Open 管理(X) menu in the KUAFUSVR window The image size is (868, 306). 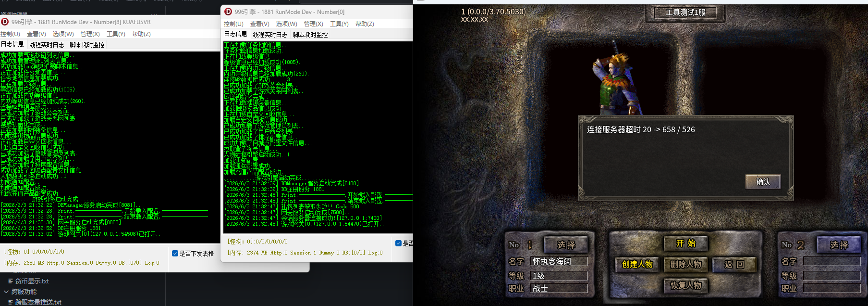pyautogui.click(x=90, y=34)
